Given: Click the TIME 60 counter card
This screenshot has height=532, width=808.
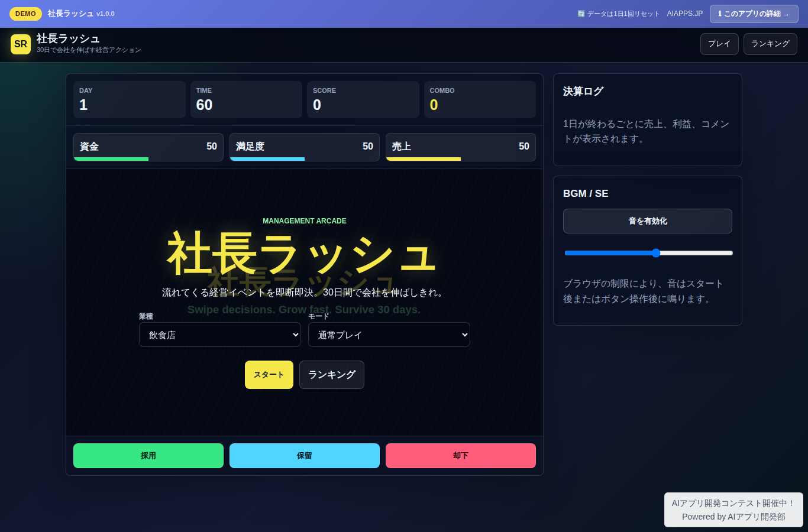Looking at the screenshot, I should coord(246,100).
